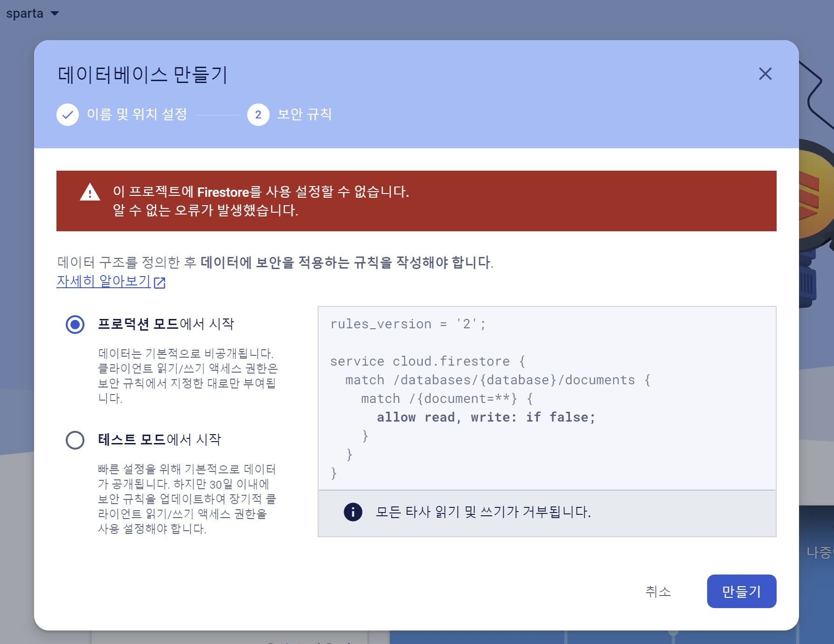Click the 취소 button
This screenshot has width=834, height=644.
tap(658, 591)
